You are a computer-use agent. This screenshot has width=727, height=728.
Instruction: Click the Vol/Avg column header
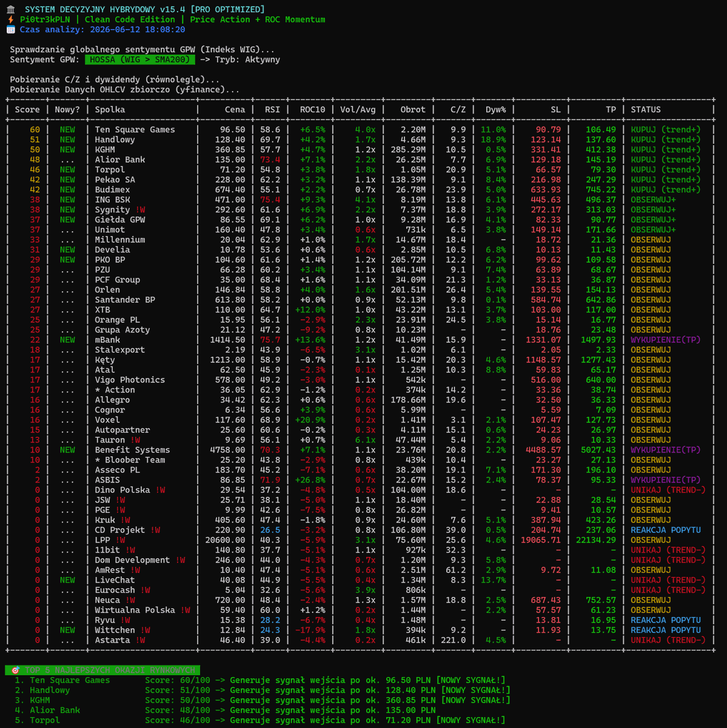(x=358, y=110)
